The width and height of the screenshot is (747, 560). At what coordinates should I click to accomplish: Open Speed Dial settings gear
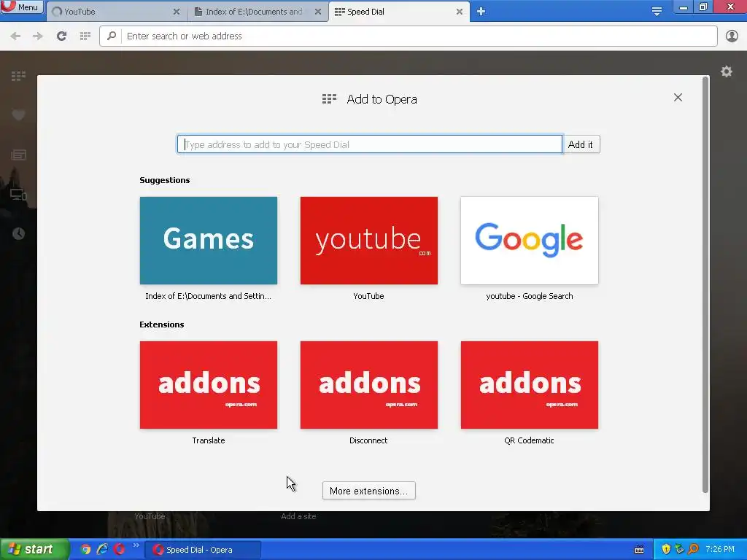tap(726, 72)
